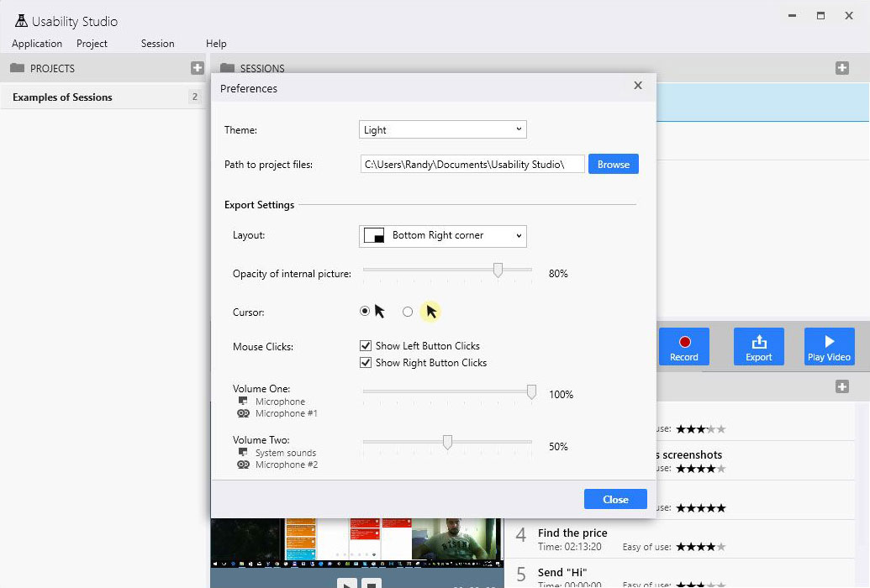Click the Usability Studio flask logo icon
870x588 pixels.
[x=21, y=21]
